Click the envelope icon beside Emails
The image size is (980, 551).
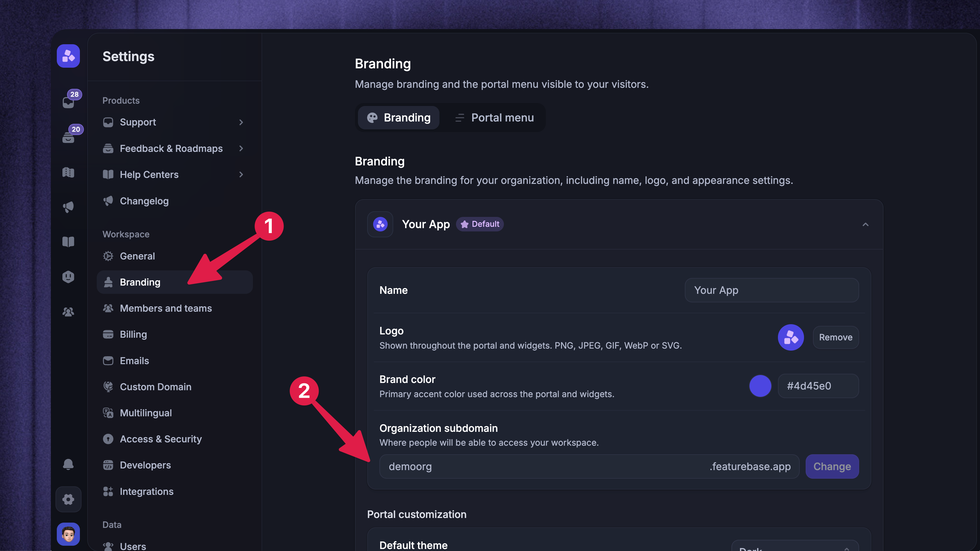[x=108, y=361]
